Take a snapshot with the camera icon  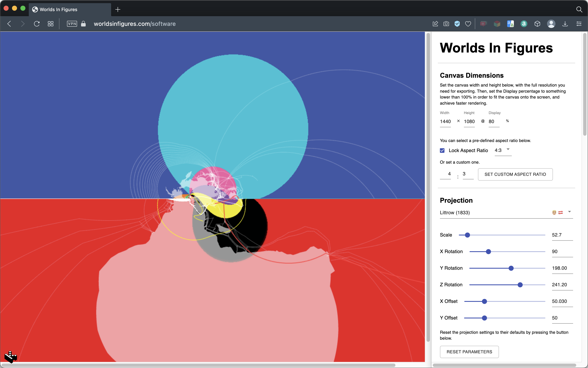click(x=446, y=24)
